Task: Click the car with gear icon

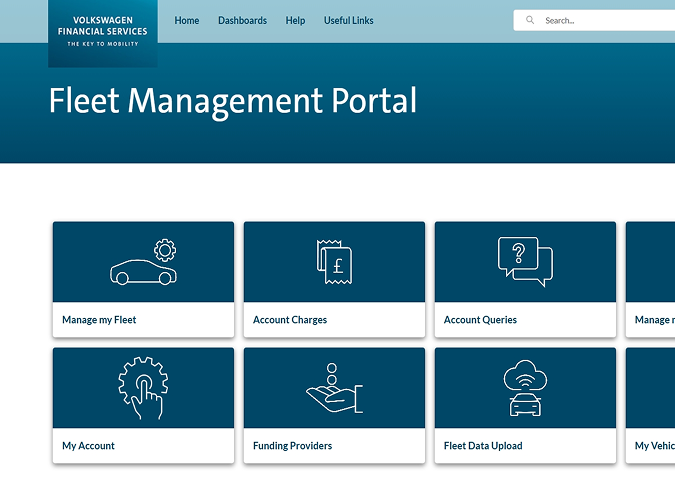Action: (143, 262)
